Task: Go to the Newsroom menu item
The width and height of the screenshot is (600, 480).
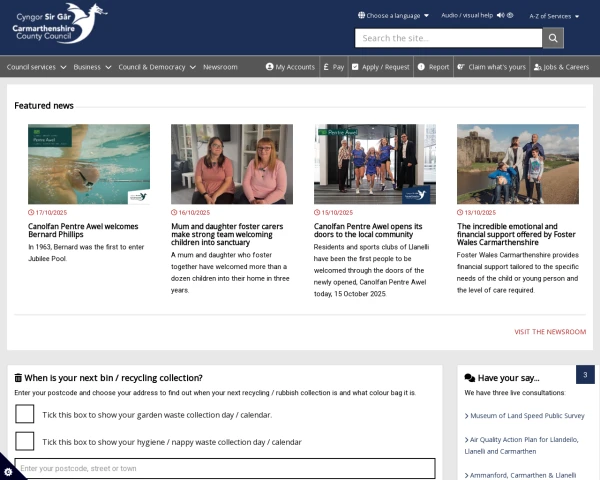Action: click(x=220, y=67)
